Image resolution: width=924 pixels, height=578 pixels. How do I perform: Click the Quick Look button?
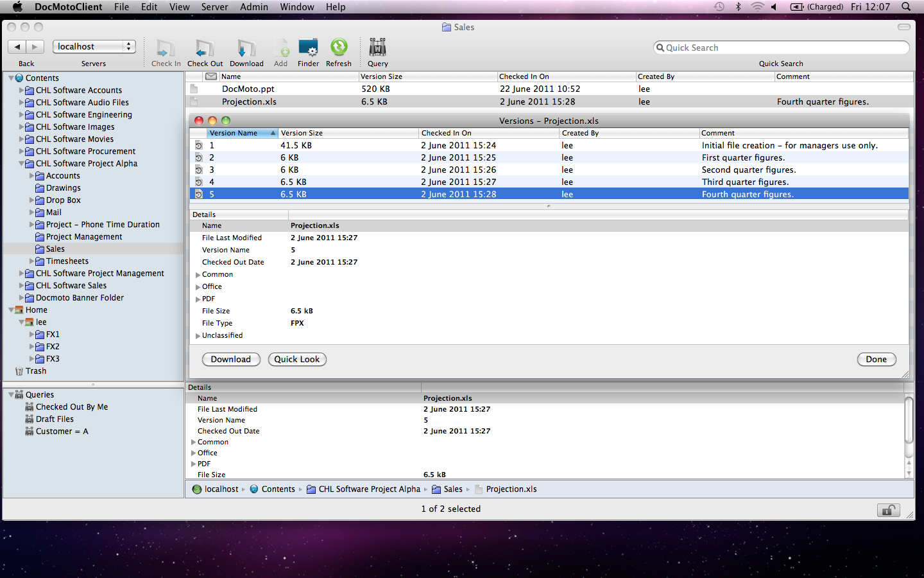click(x=297, y=360)
